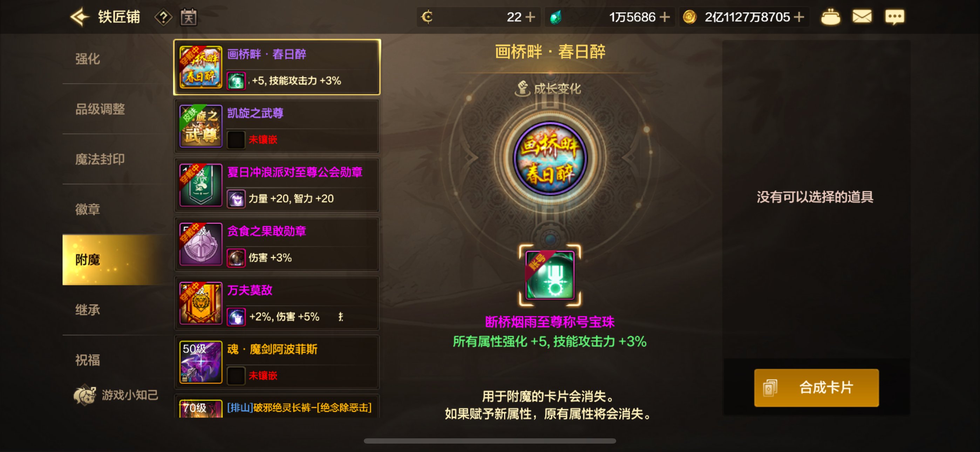
Task: Select 凯旋之武尊 in equipment list
Action: coord(277,126)
